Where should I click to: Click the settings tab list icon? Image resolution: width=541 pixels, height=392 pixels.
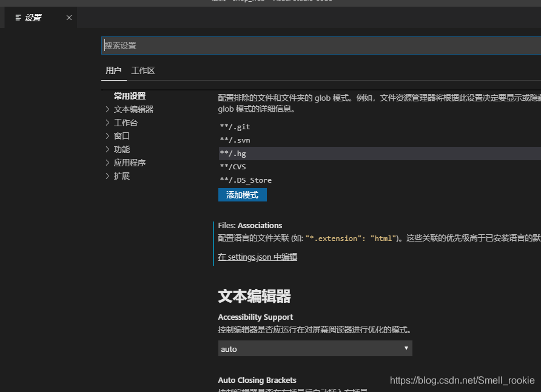18,18
